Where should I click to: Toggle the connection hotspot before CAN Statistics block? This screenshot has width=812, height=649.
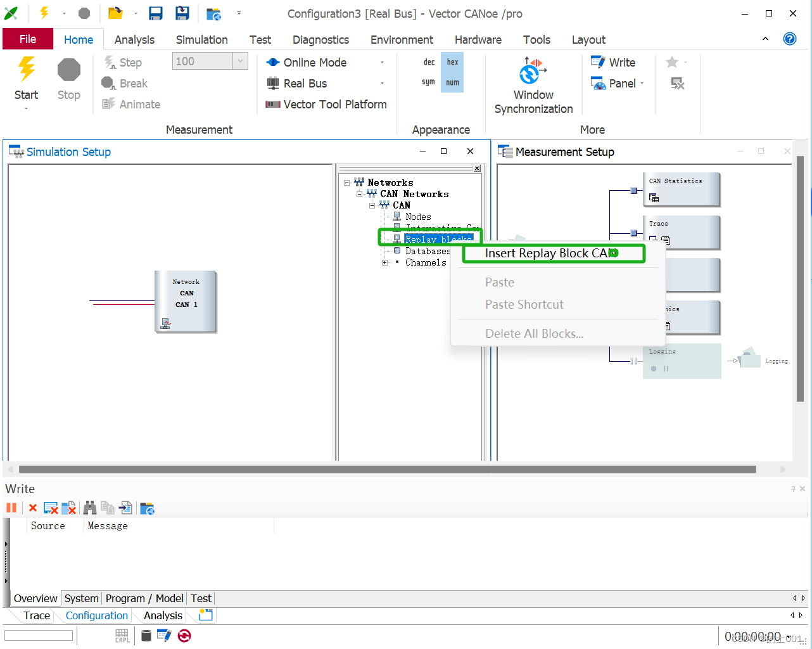[634, 190]
